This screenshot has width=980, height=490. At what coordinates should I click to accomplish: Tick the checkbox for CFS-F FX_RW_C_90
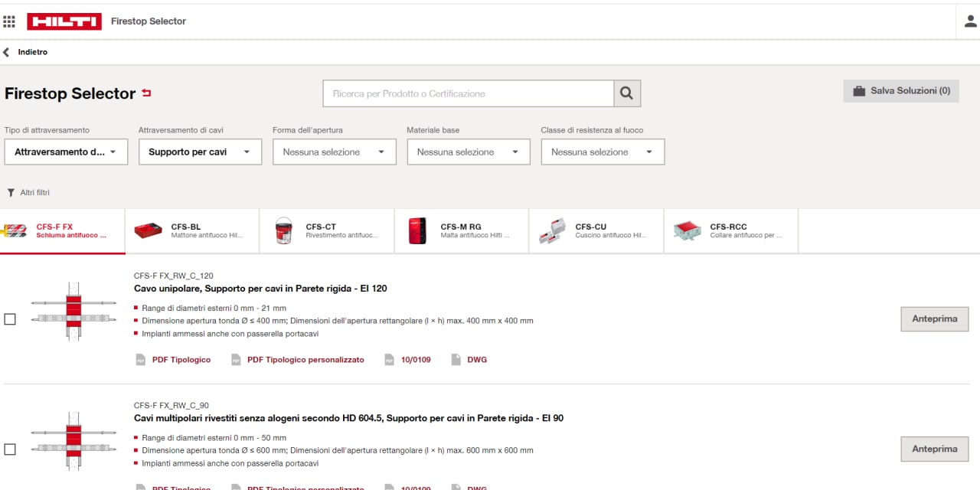(x=10, y=449)
